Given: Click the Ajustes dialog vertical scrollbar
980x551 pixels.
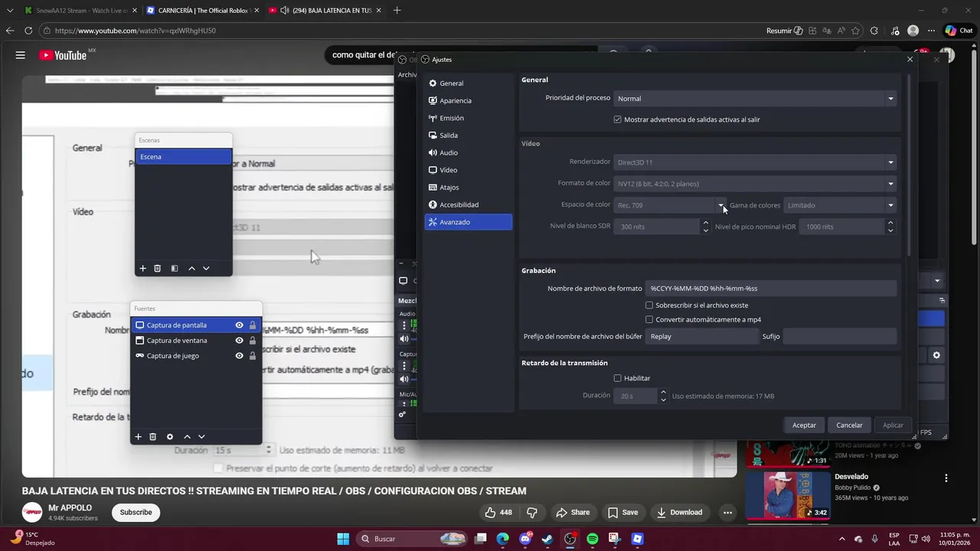Looking at the screenshot, I should pos(910,165).
